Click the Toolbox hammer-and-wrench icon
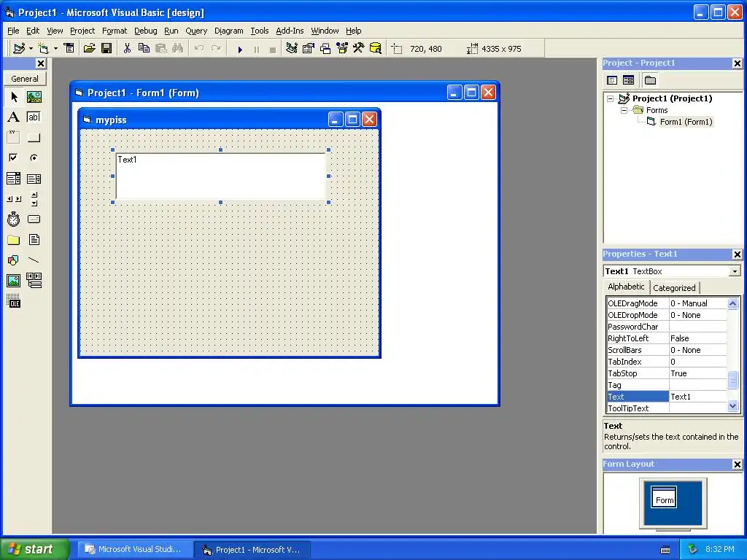Image resolution: width=747 pixels, height=560 pixels. (x=358, y=48)
